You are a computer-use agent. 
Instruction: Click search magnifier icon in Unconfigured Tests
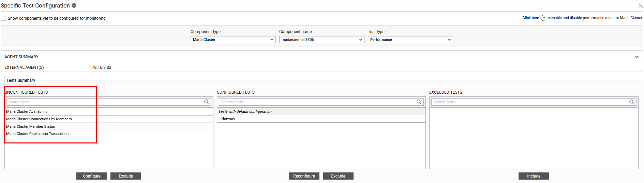click(x=207, y=102)
